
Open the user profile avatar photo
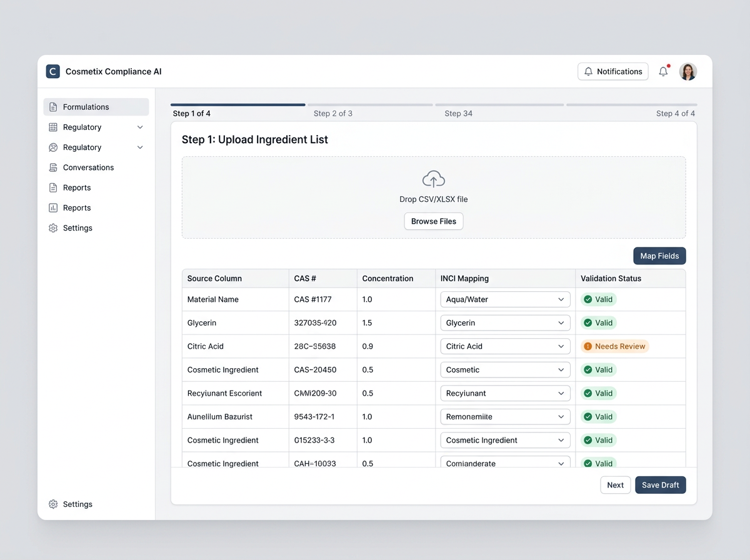point(688,71)
